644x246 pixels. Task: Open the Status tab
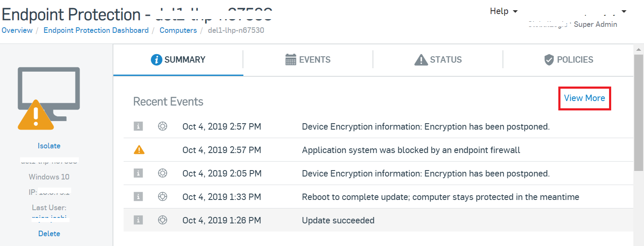click(438, 60)
